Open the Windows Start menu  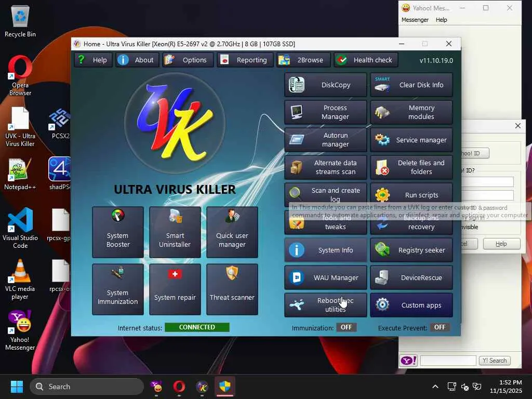coord(17,387)
